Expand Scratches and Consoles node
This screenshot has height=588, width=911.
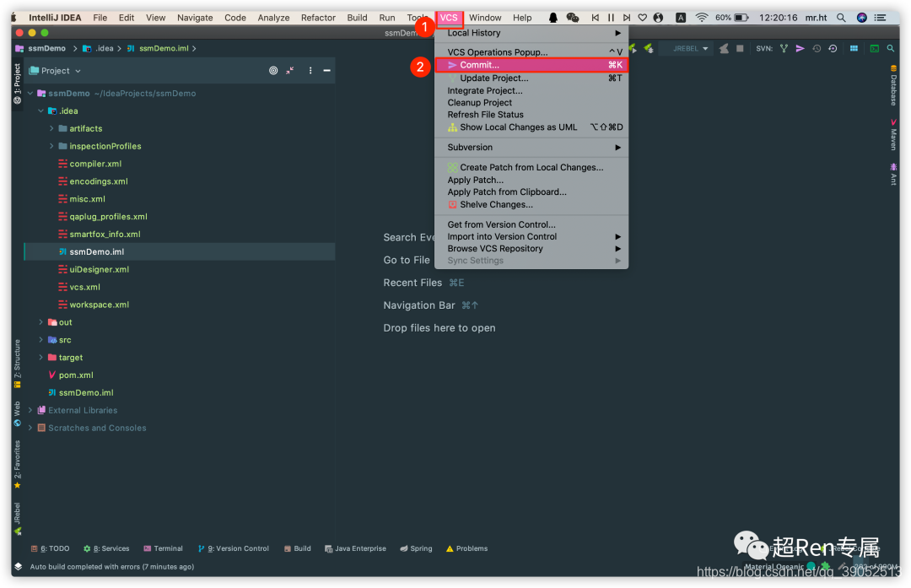click(x=30, y=428)
